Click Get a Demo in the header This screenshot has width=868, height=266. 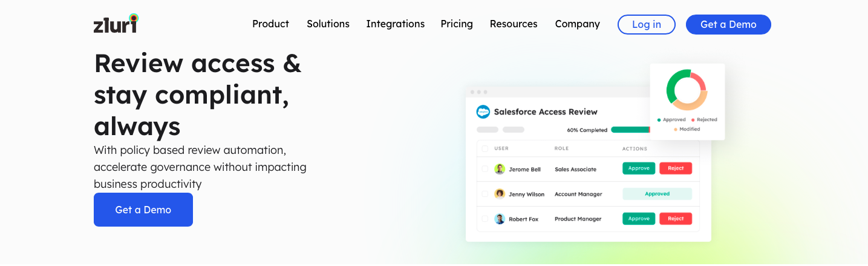(728, 24)
